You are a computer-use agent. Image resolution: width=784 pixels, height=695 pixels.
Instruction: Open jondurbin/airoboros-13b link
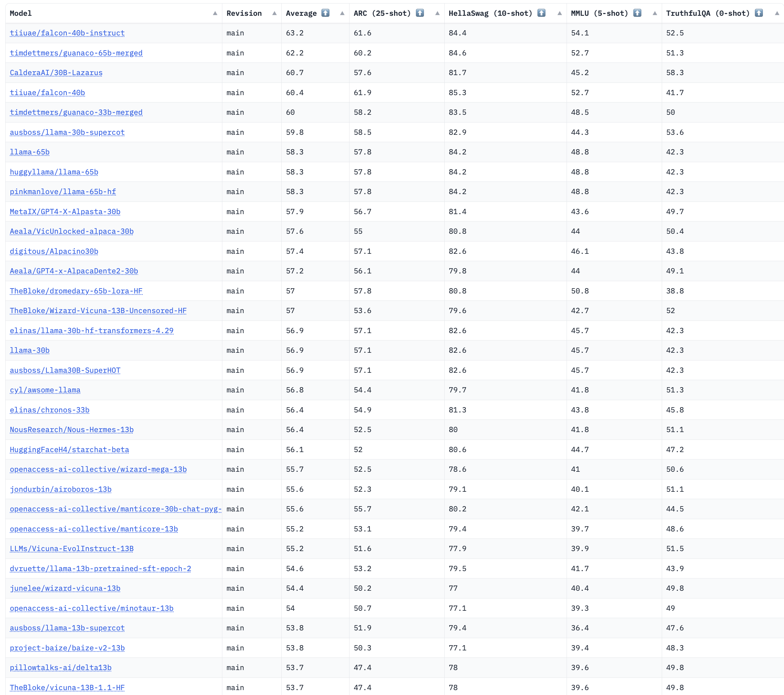(x=61, y=490)
